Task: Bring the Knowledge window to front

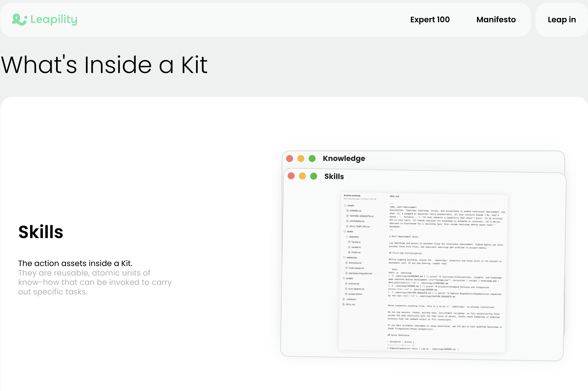Action: (344, 158)
